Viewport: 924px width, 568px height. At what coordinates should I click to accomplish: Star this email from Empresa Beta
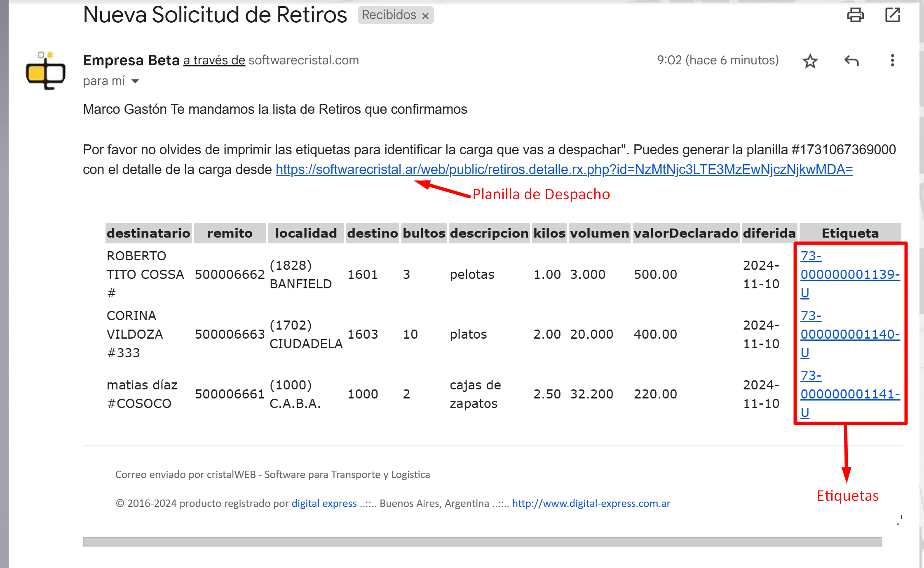(810, 61)
